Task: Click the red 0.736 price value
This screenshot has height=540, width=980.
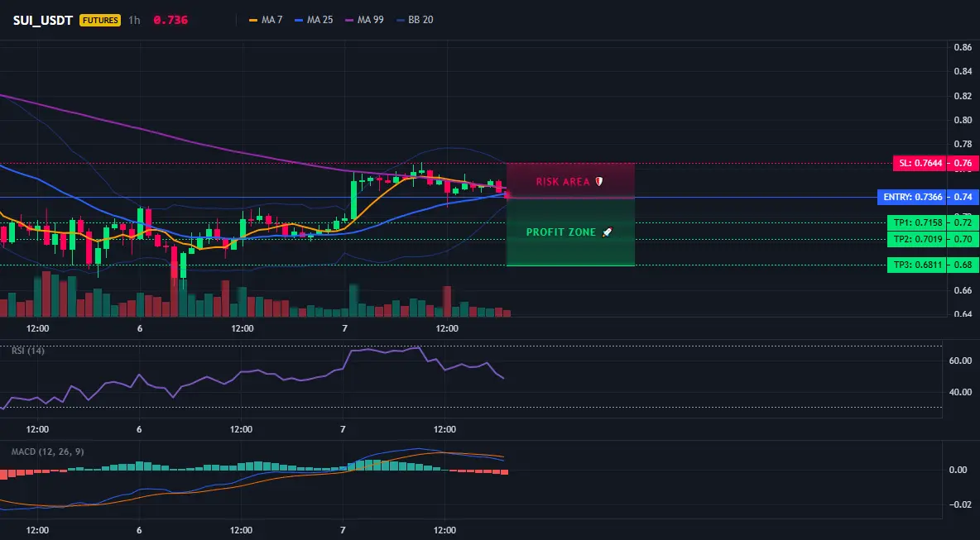Action: [x=171, y=20]
